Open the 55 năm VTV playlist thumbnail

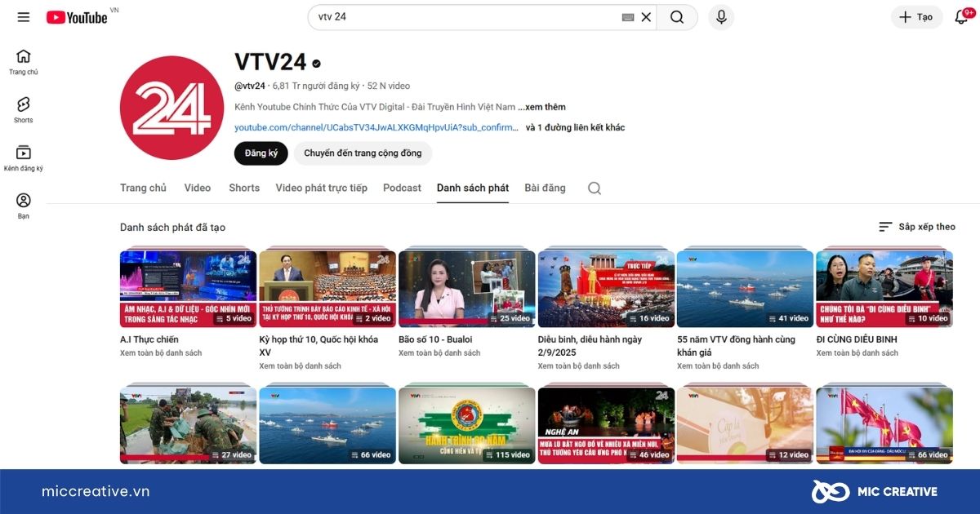click(x=745, y=288)
